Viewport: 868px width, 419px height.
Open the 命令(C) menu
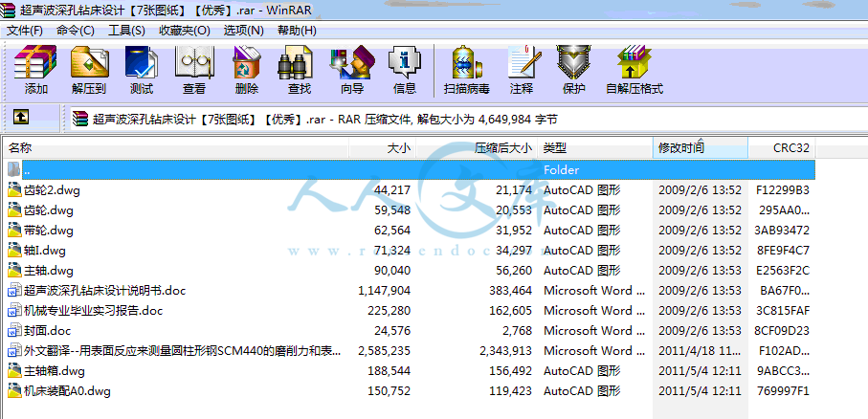coord(76,30)
